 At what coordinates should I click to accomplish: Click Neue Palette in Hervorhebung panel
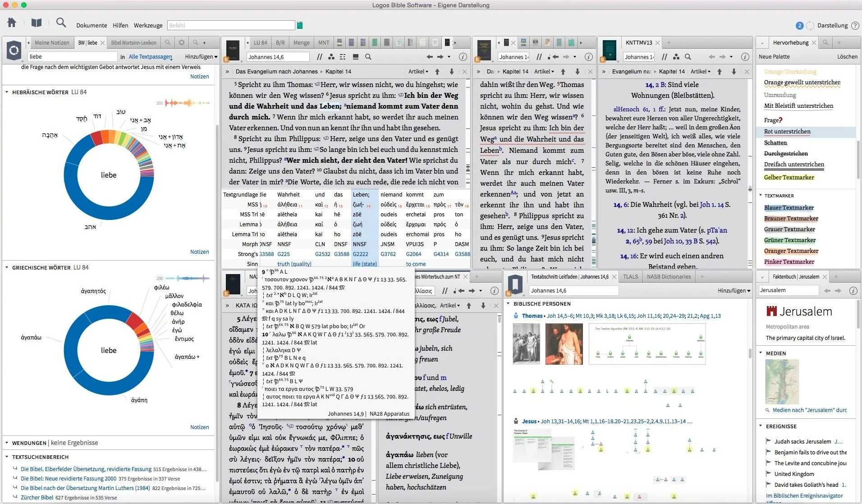click(774, 57)
